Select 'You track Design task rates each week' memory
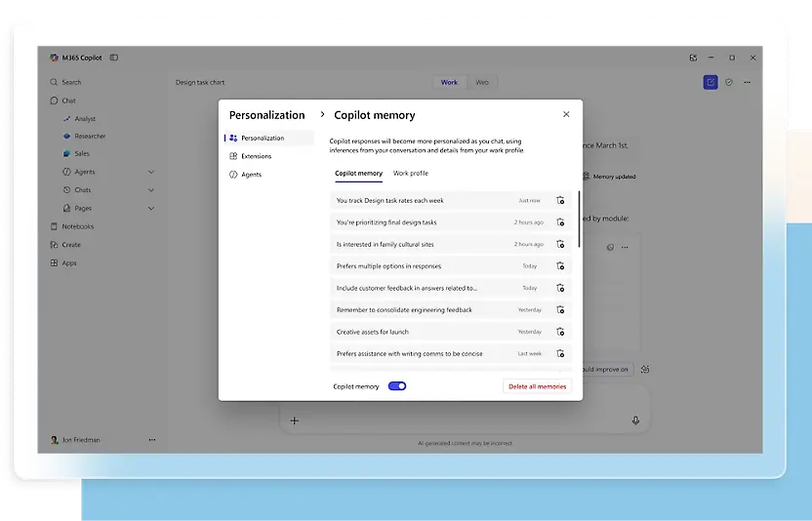The width and height of the screenshot is (812, 521). pos(451,200)
